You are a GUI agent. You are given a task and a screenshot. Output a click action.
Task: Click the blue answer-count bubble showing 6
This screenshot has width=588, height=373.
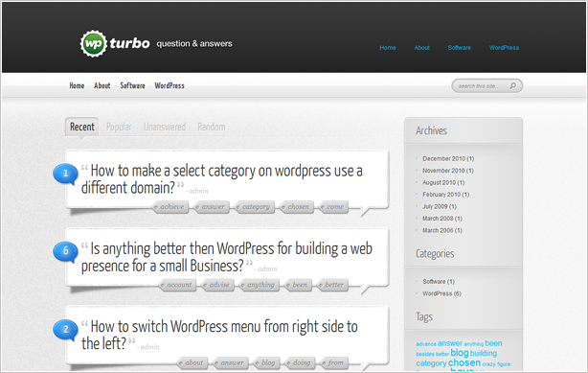(x=65, y=251)
